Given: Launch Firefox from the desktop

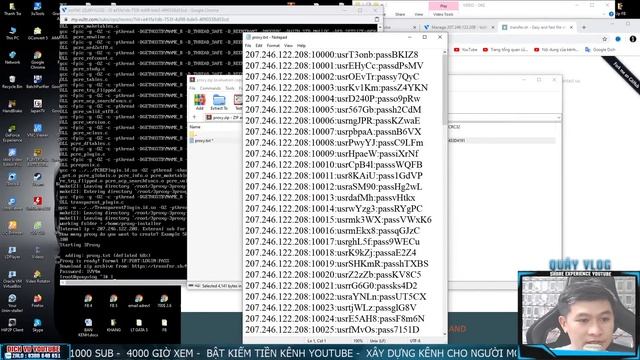Looking at the screenshot, I should pos(38,300).
